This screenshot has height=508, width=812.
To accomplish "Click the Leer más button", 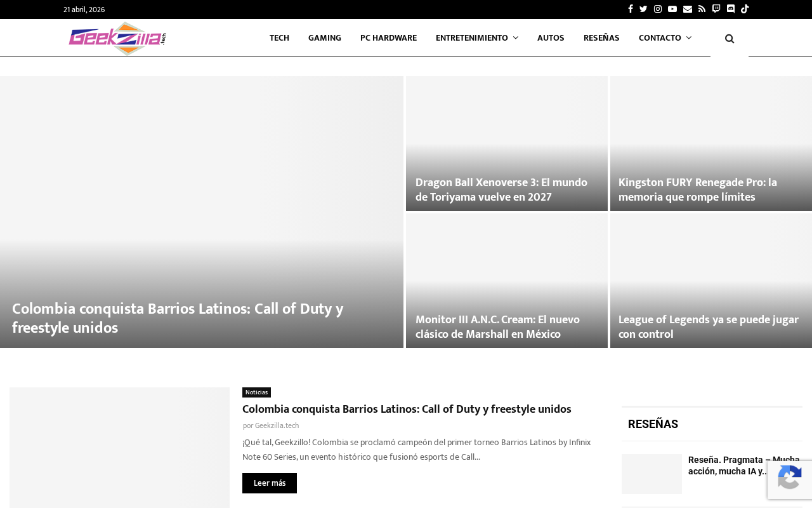I will pos(270,483).
